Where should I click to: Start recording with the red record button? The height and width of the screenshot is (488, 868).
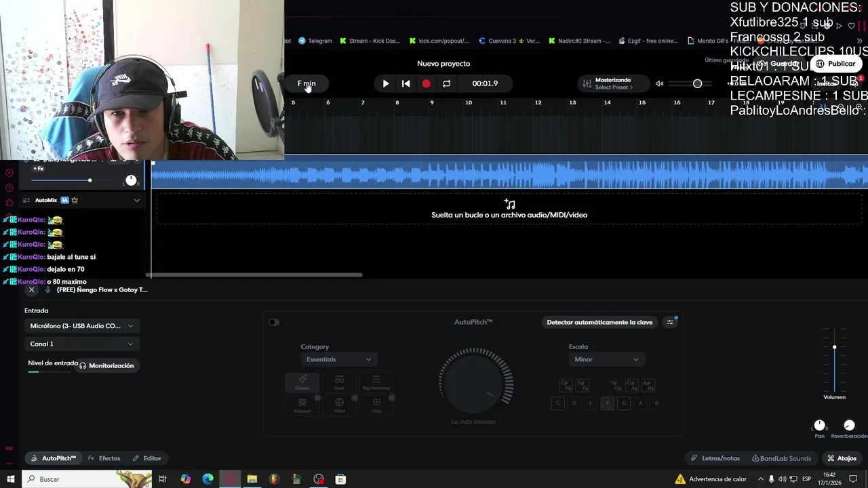coord(426,83)
